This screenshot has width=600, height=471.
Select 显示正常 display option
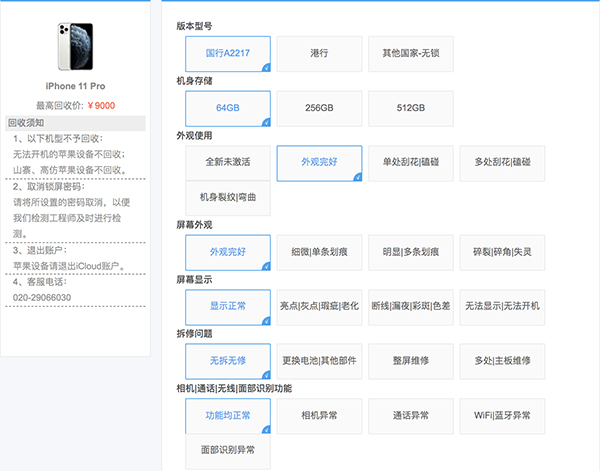[x=228, y=307]
